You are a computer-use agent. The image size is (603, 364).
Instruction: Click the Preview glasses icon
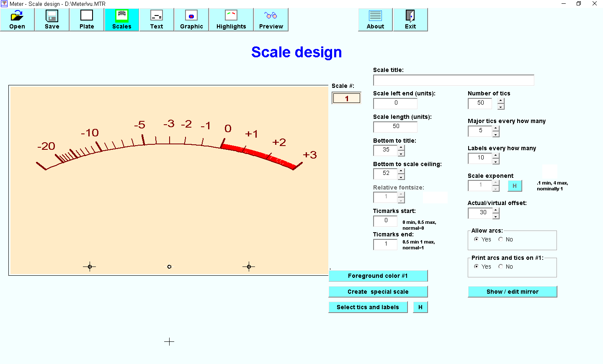pos(271,20)
